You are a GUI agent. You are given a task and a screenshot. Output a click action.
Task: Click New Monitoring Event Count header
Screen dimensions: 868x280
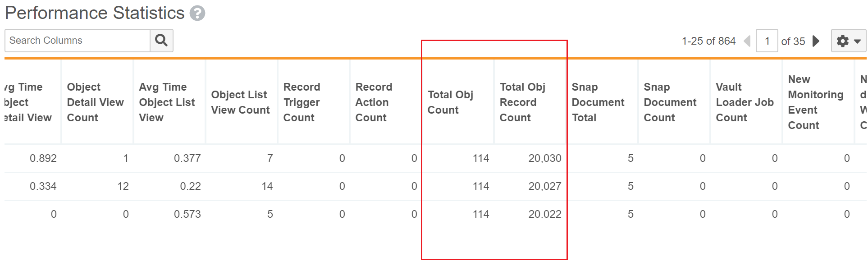[x=815, y=102]
